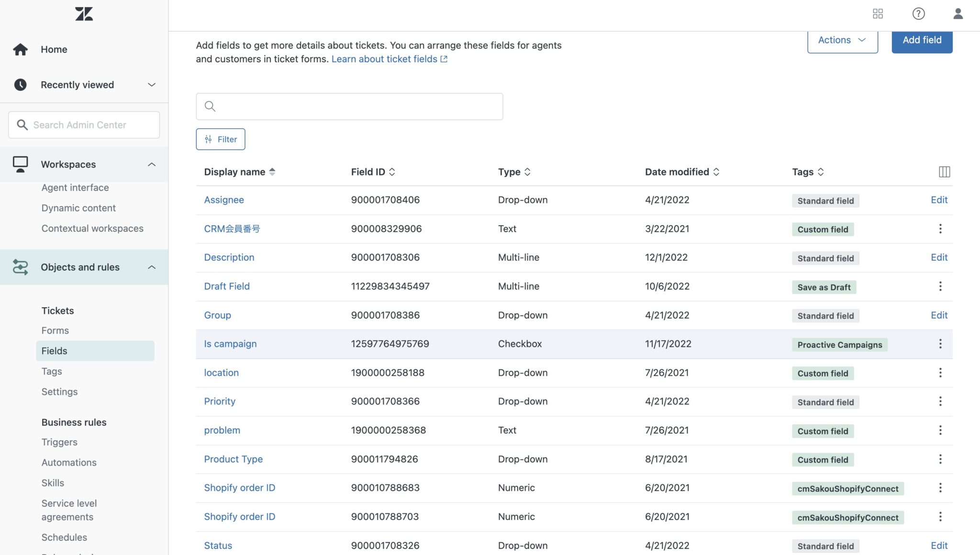Click the Workspaces monitor icon

point(21,164)
